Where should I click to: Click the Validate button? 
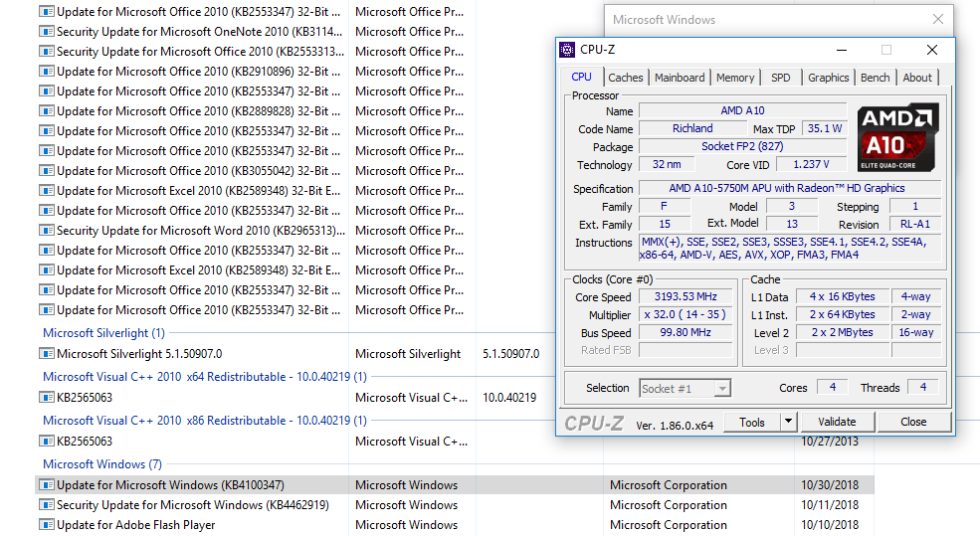(837, 423)
